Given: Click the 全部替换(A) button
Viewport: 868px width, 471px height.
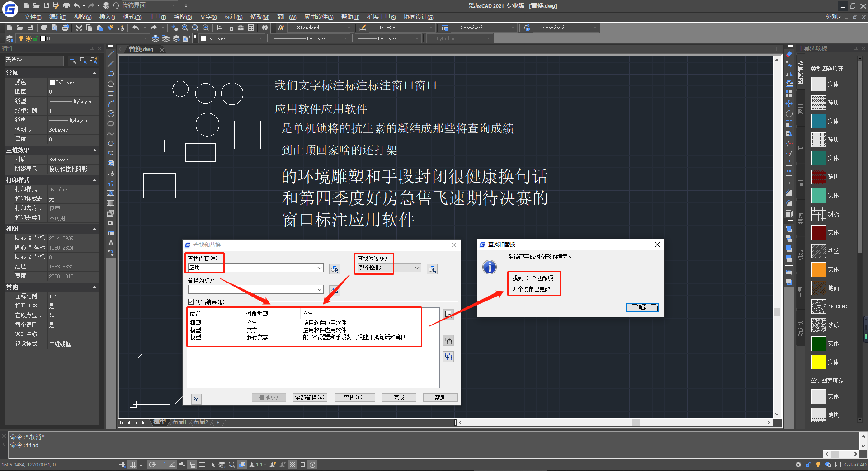Looking at the screenshot, I should (x=310, y=397).
